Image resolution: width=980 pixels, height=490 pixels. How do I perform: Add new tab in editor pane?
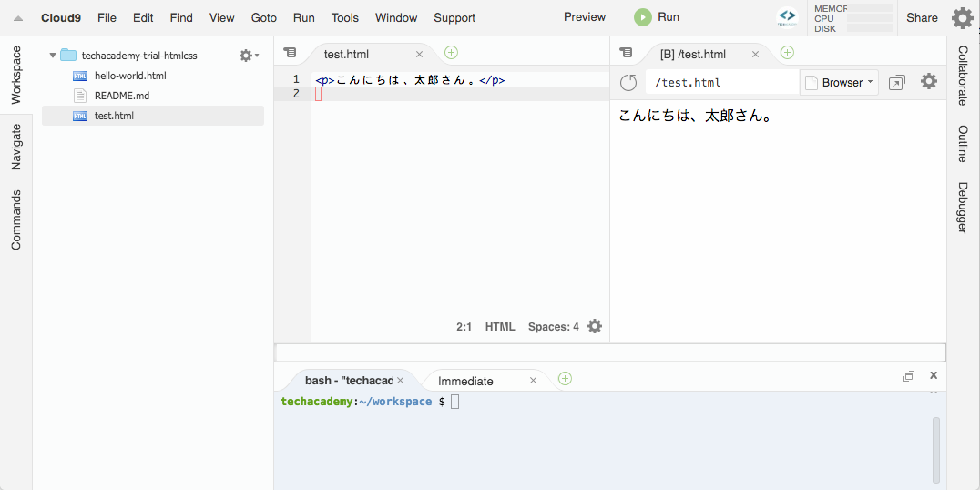tap(451, 53)
